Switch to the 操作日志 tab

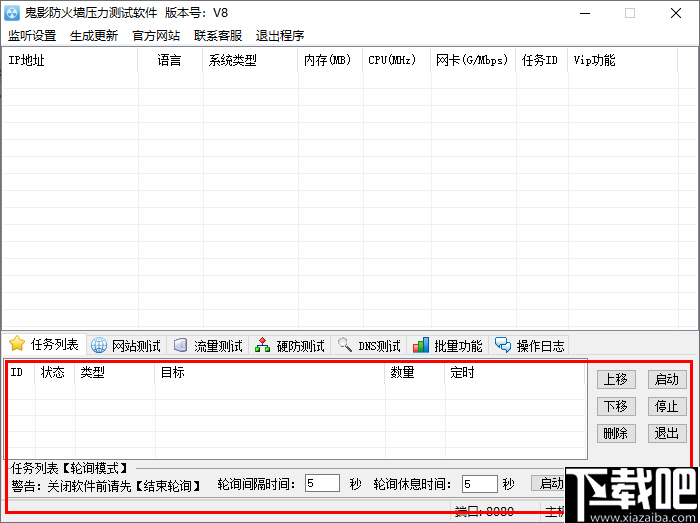pos(529,345)
